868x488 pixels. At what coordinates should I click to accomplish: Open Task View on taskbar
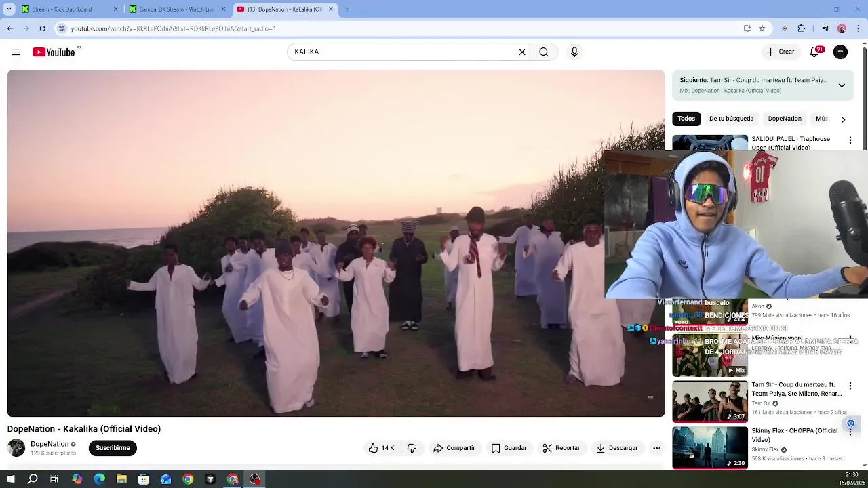pos(54,479)
